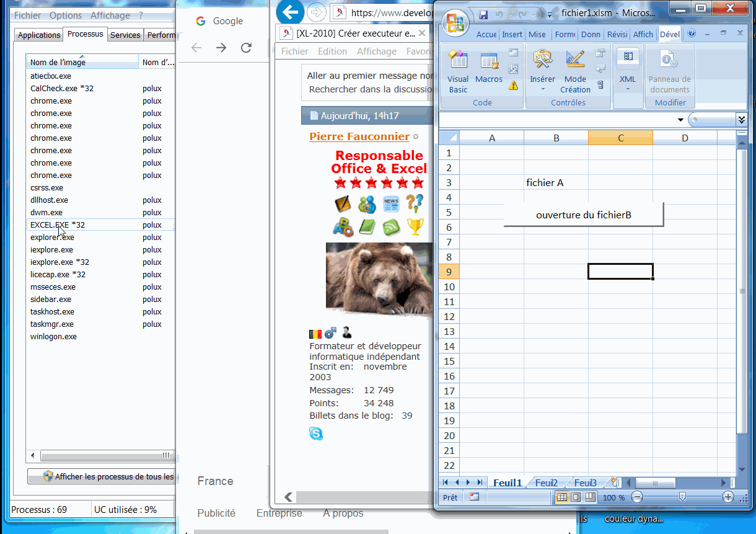Toggle Mode Création in the Excel ribbon
Image resolution: width=756 pixels, height=534 pixels.
tap(575, 73)
